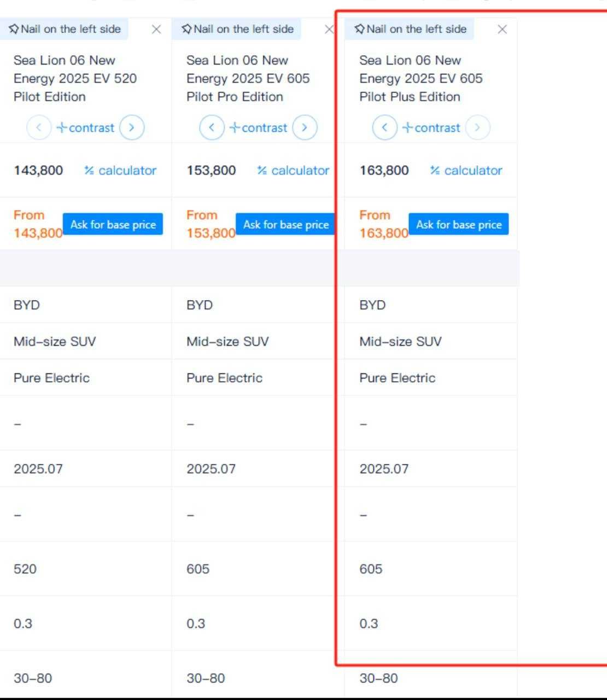This screenshot has width=607, height=700.
Task: Open calculator for the 153,800 model
Action: click(x=293, y=171)
